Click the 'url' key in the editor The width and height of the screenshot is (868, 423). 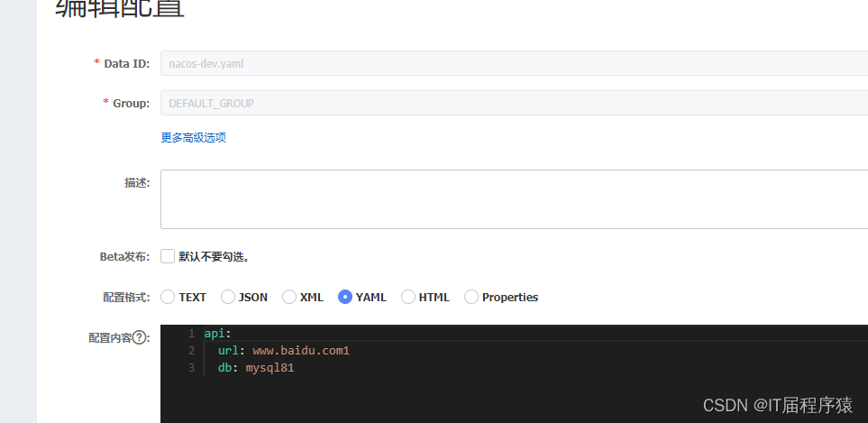tap(228, 351)
